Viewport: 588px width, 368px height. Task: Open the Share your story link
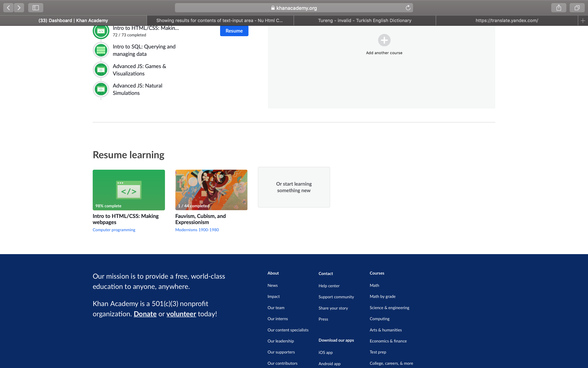333,308
